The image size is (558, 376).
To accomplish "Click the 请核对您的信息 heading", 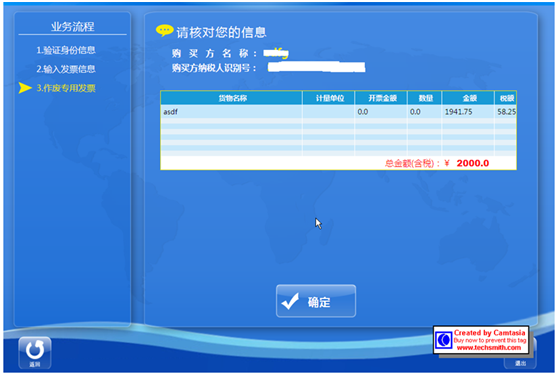I will point(221,32).
